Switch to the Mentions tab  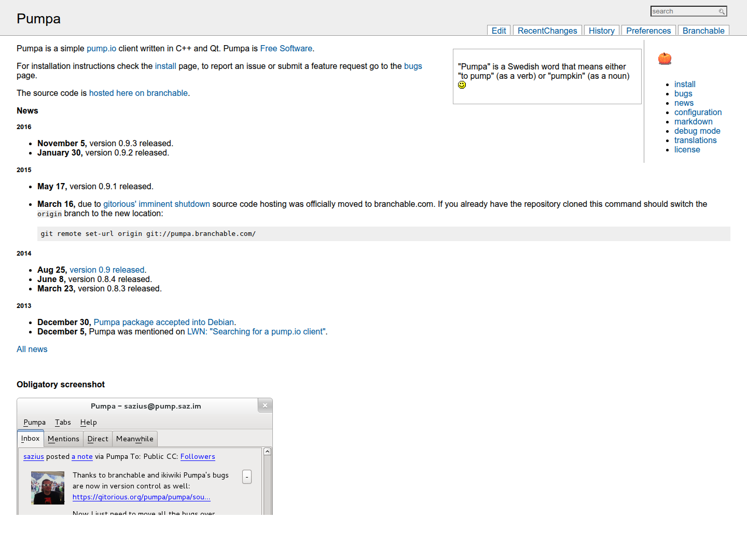tap(63, 439)
